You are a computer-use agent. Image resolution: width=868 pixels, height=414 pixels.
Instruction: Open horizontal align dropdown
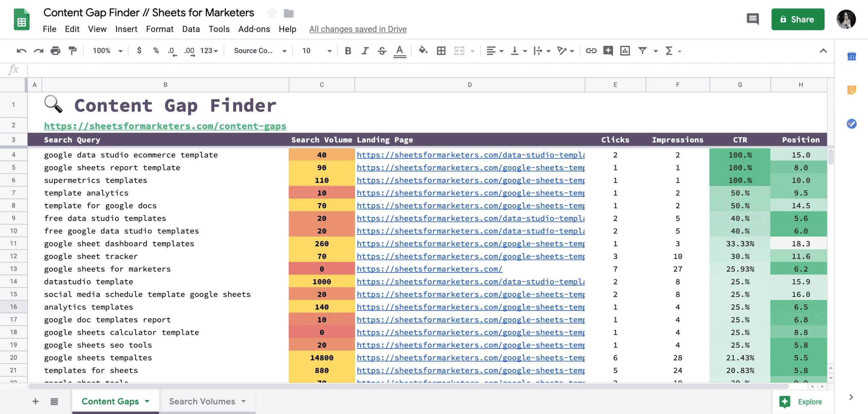pos(495,51)
